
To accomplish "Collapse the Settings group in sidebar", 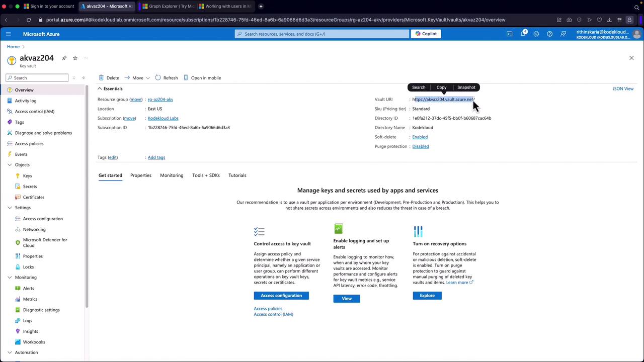I will [x=10, y=208].
